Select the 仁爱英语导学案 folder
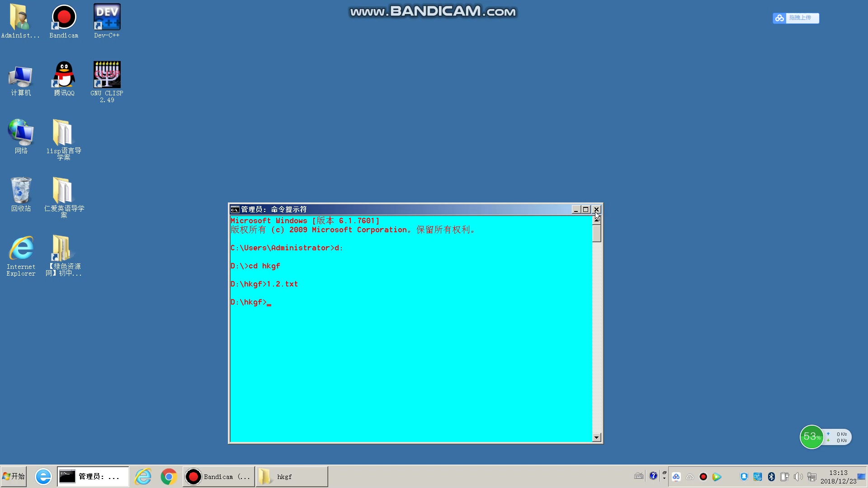This screenshot has width=868, height=488. click(x=64, y=197)
